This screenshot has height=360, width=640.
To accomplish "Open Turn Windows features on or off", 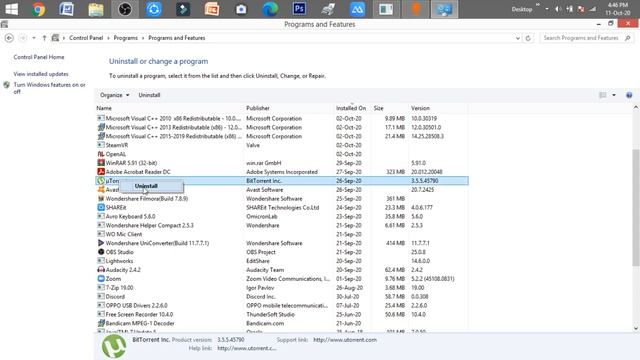I will coord(49,88).
